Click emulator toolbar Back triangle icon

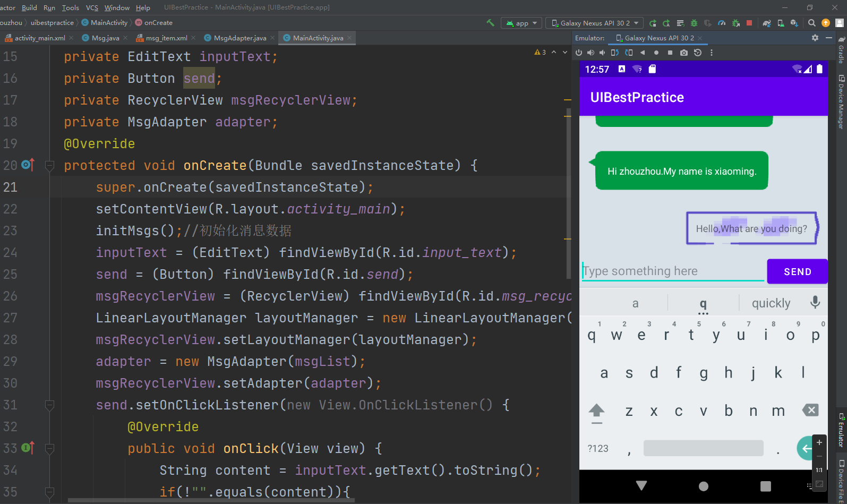(x=643, y=53)
